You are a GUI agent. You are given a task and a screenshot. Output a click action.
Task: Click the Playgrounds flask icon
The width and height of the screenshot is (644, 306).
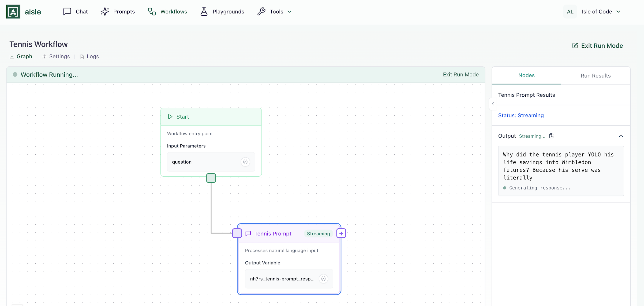204,11
